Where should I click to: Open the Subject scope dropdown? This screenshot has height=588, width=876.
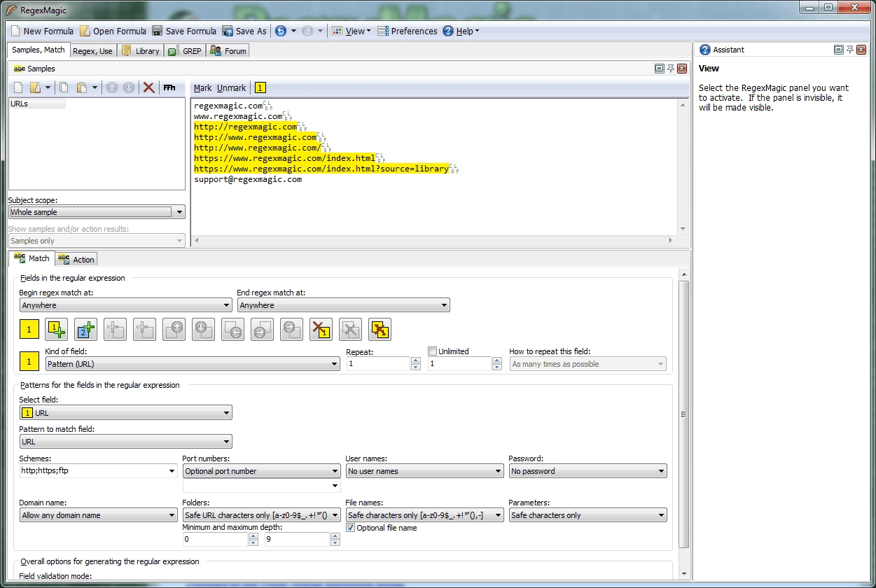pyautogui.click(x=97, y=212)
